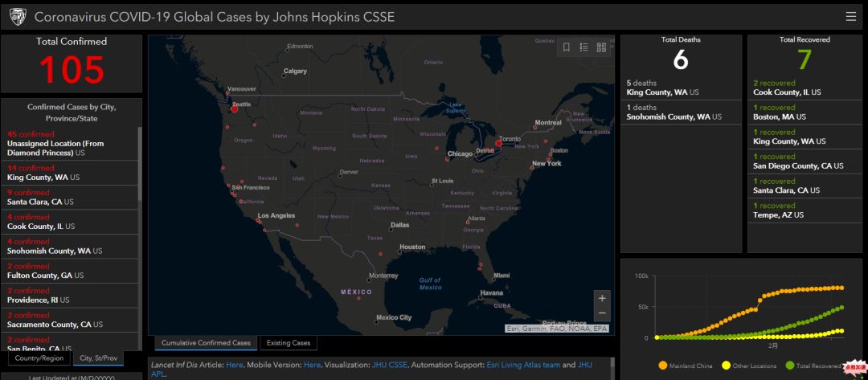Select Santa Clara, CA 9 confirmed row
This screenshot has height=380, width=868.
pyautogui.click(x=69, y=198)
